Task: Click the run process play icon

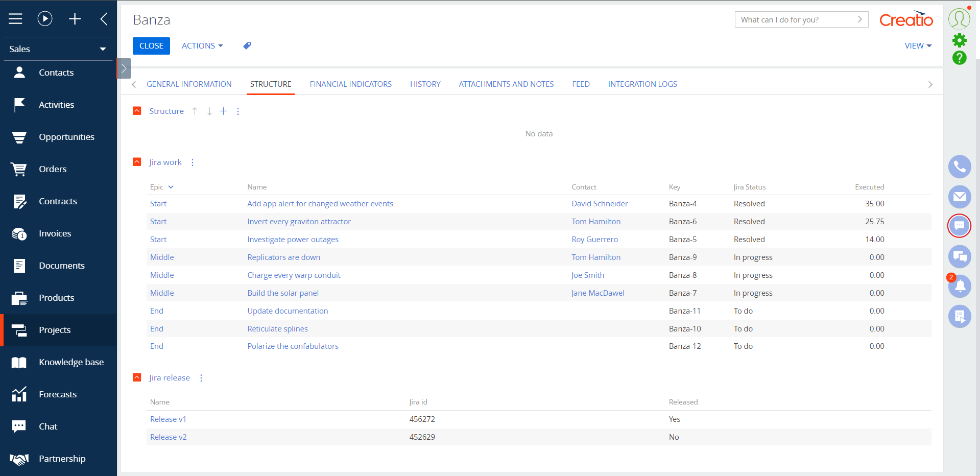Action: pos(45,19)
